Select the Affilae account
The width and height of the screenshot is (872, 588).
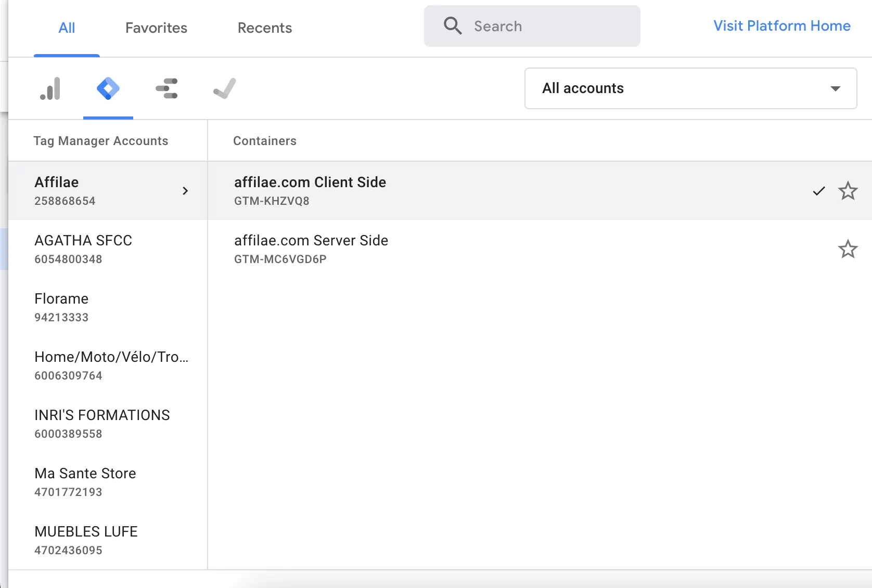click(x=108, y=191)
